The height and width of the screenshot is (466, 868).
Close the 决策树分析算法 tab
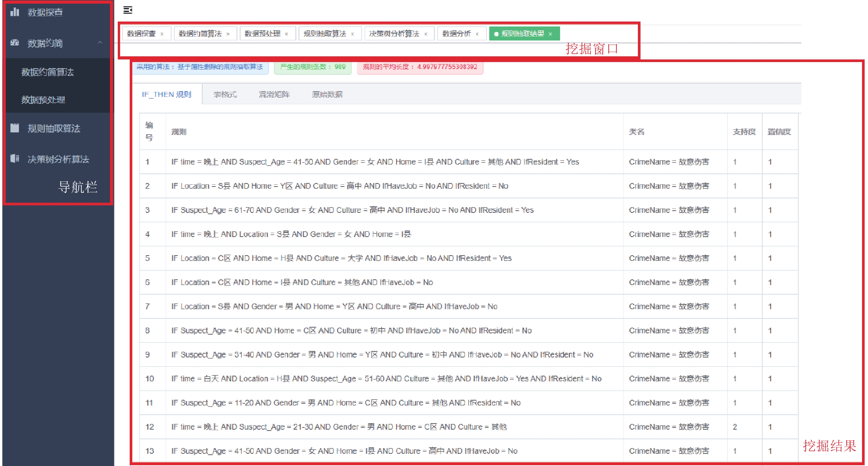pos(426,34)
